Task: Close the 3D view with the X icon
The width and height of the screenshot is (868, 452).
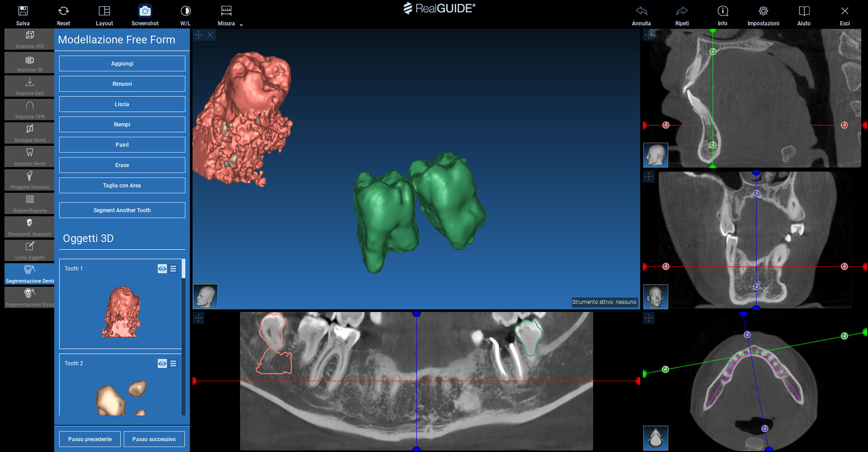Action: [210, 35]
